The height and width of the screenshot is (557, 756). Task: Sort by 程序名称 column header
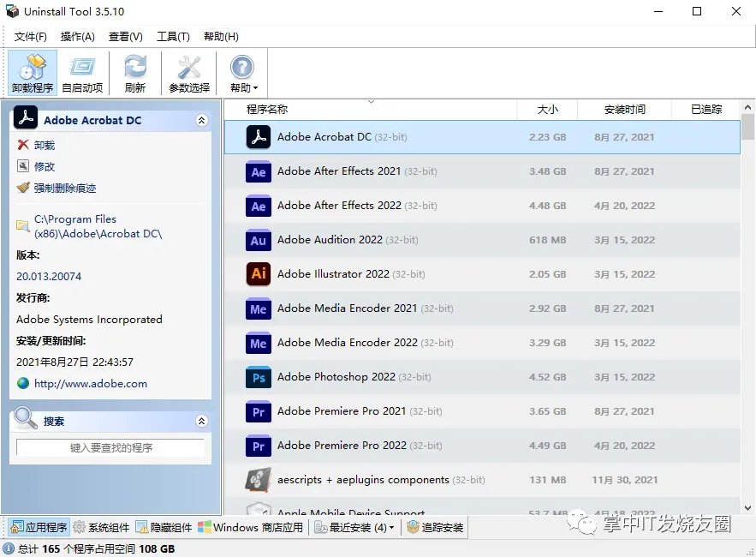266,110
